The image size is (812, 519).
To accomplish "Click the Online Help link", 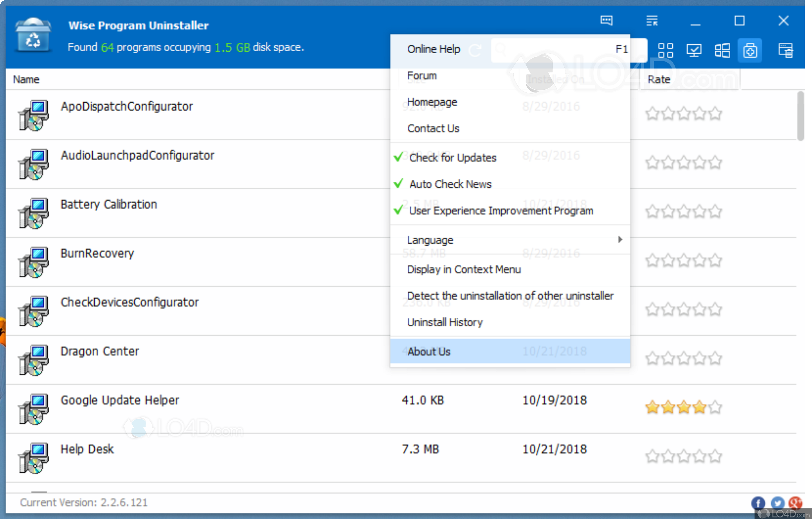I will coord(433,49).
